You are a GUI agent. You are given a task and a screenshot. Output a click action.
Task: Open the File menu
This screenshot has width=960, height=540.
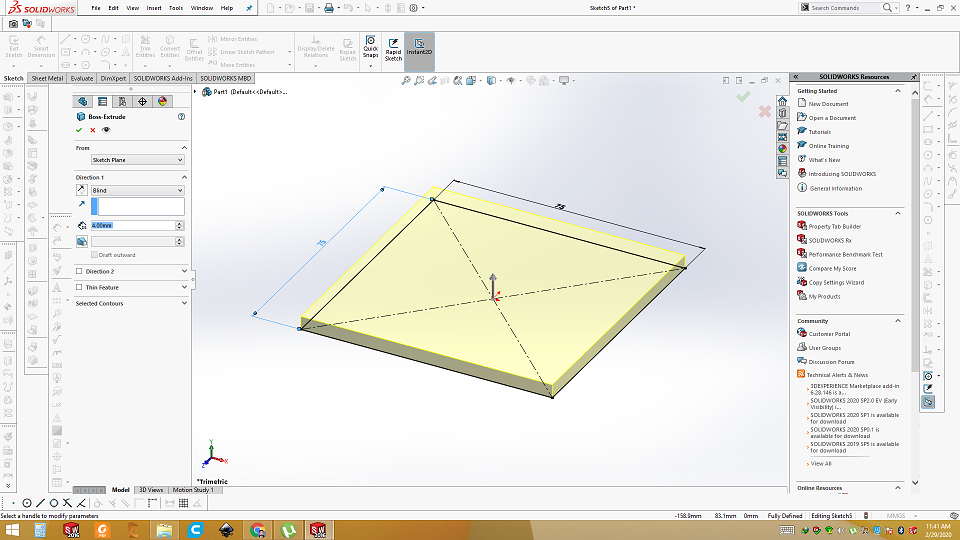tap(96, 8)
